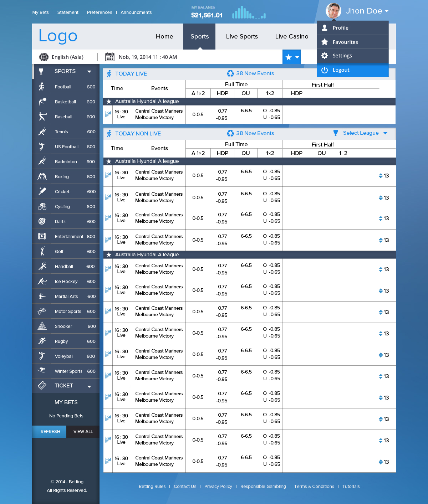Viewport: 428px width, 504px height.
Task: Click the Snooker triangle icon
Action: [x=42, y=326]
